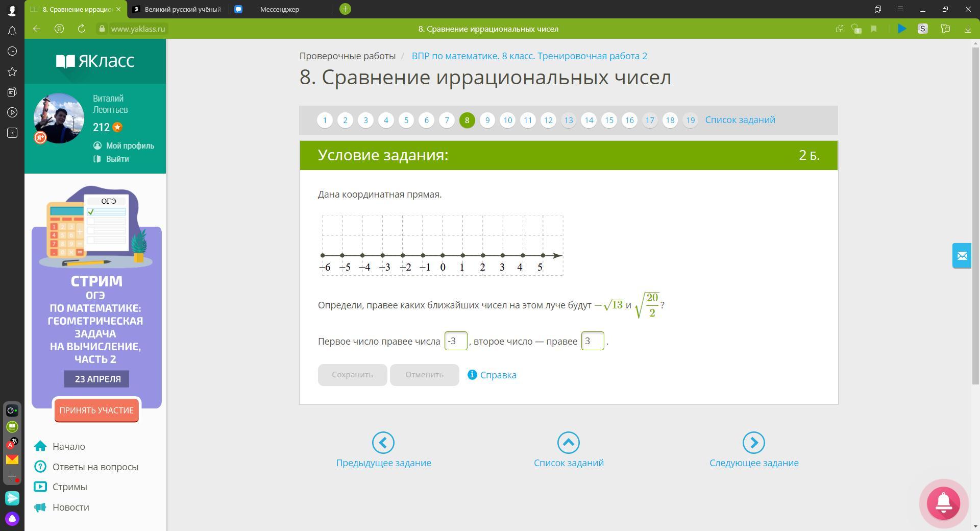
Task: Go to task number 9
Action: point(487,120)
